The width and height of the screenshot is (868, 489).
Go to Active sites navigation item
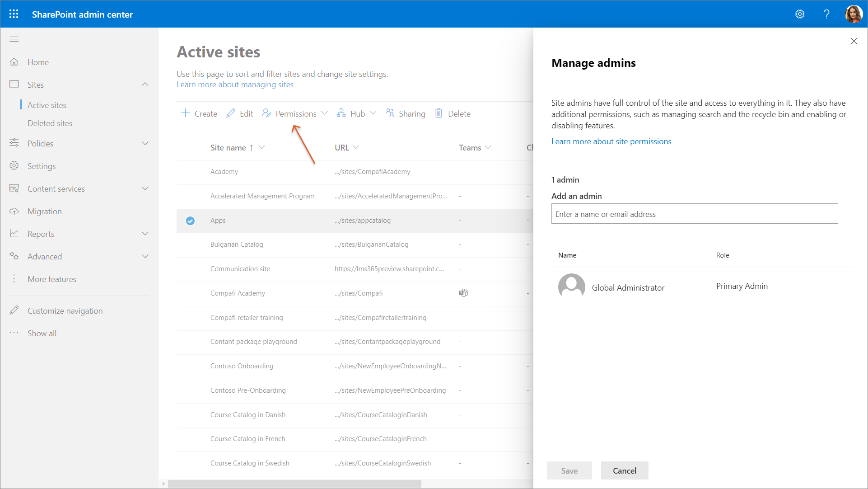[47, 105]
